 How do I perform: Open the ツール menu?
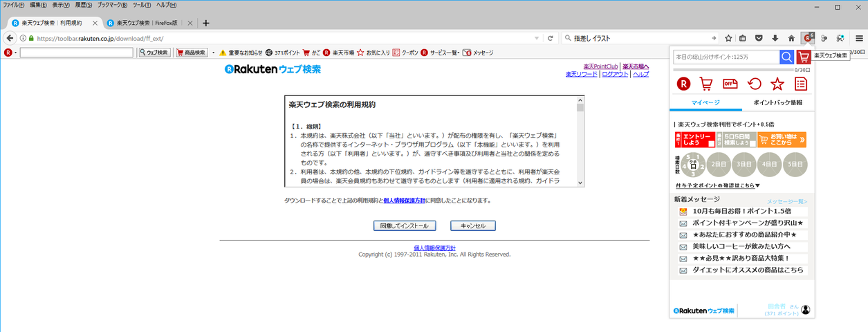click(142, 5)
